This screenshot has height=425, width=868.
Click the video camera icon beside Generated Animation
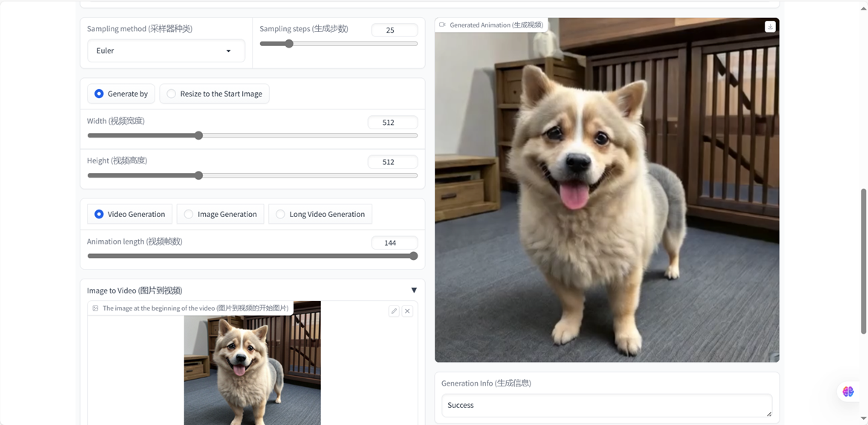pos(442,25)
